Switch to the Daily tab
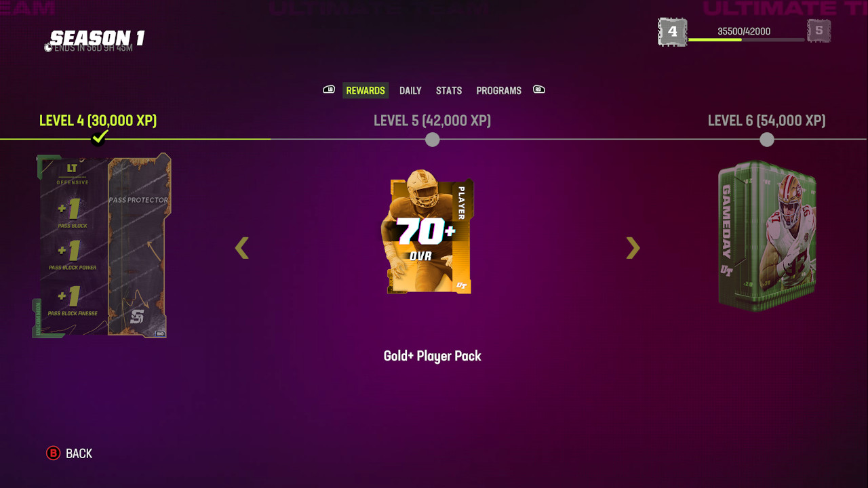The width and height of the screenshot is (868, 488). (x=410, y=91)
